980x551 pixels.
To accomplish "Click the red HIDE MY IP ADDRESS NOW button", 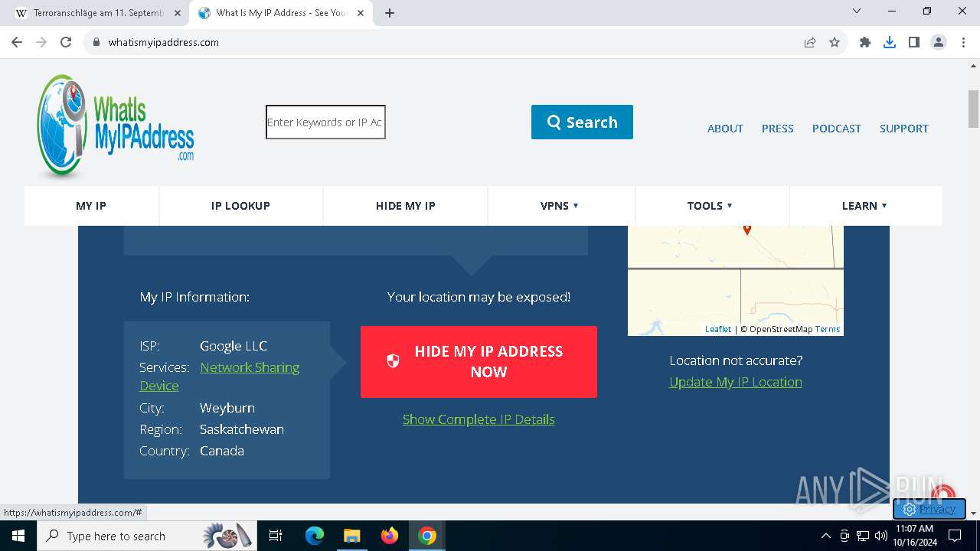I will coord(479,362).
